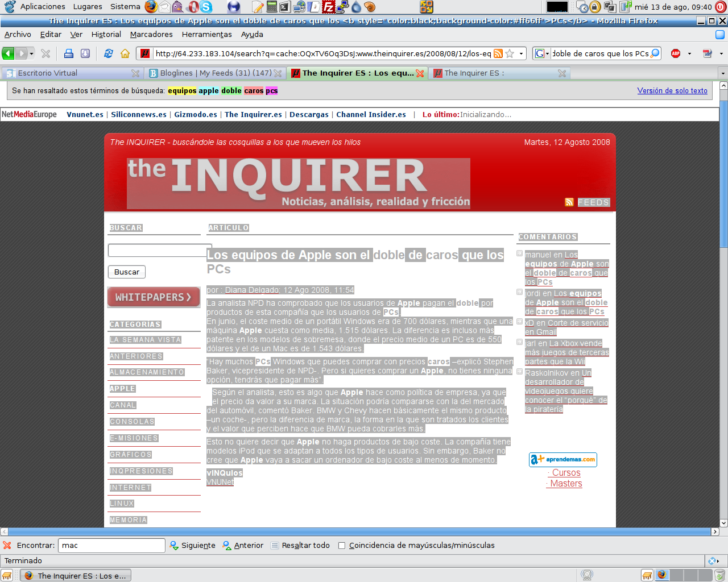Click the red power icon in the top panel
Image resolution: width=728 pixels, height=582 pixels.
pyautogui.click(x=721, y=7)
